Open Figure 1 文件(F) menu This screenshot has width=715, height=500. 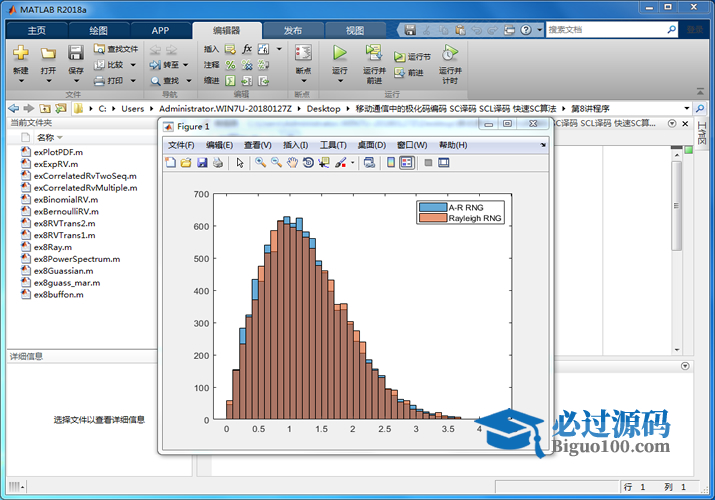coord(181,145)
